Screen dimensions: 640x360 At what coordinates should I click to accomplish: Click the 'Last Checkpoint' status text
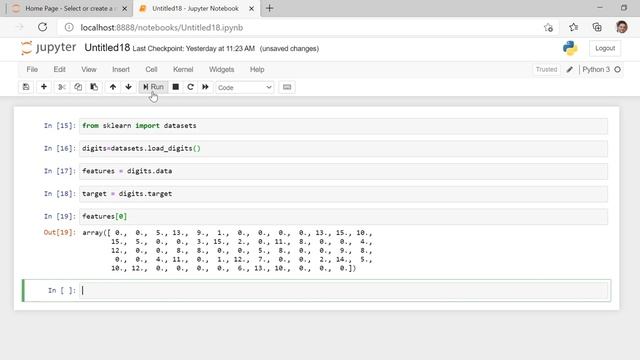click(194, 49)
